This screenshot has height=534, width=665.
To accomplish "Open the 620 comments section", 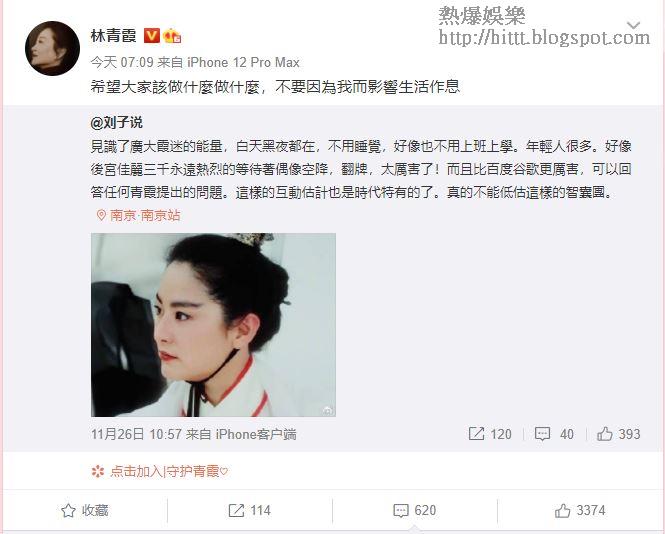I will click(415, 510).
